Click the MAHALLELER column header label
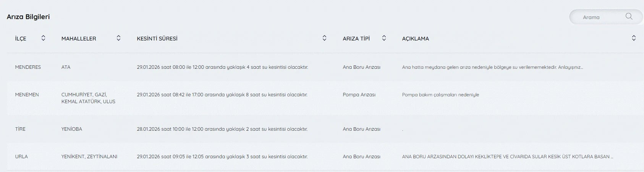The height and width of the screenshot is (172, 644). coord(79,39)
